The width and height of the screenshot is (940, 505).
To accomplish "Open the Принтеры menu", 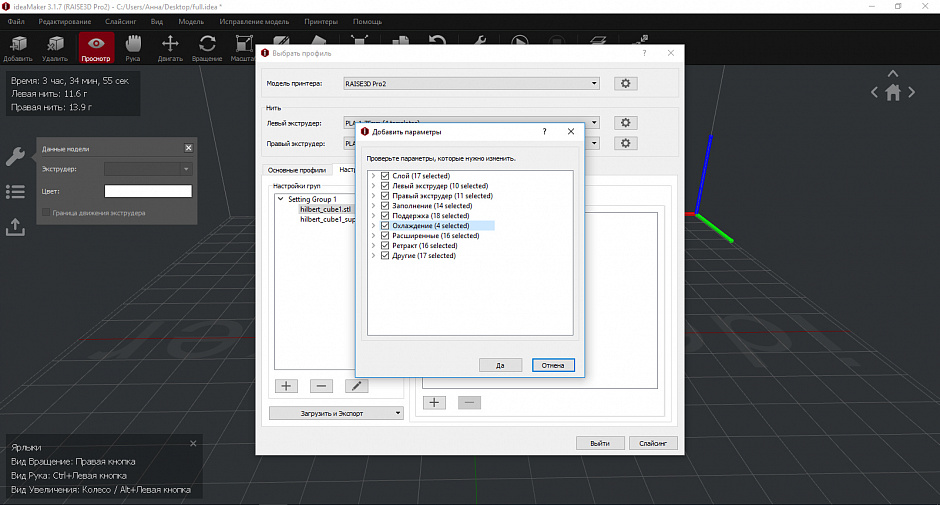I will coord(321,22).
